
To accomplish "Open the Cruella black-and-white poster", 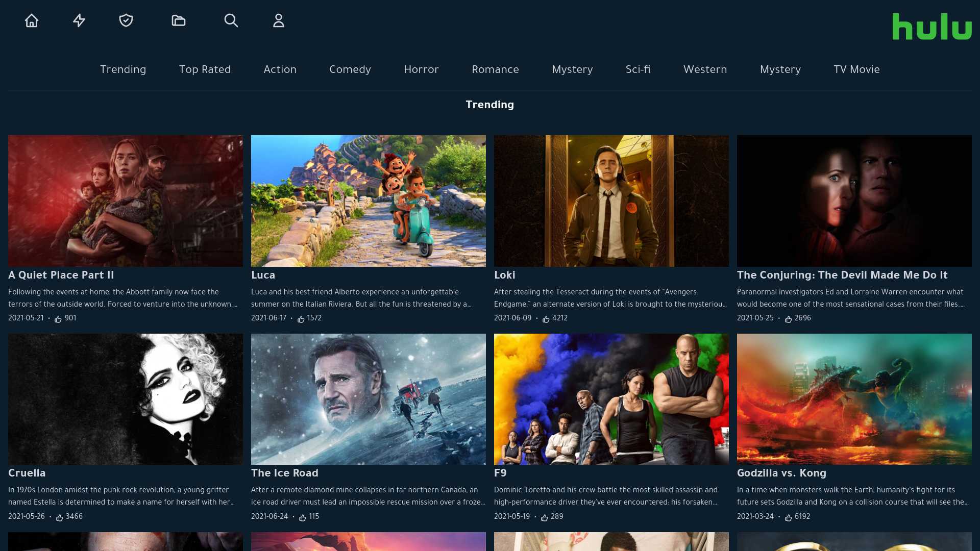I will 126,399.
